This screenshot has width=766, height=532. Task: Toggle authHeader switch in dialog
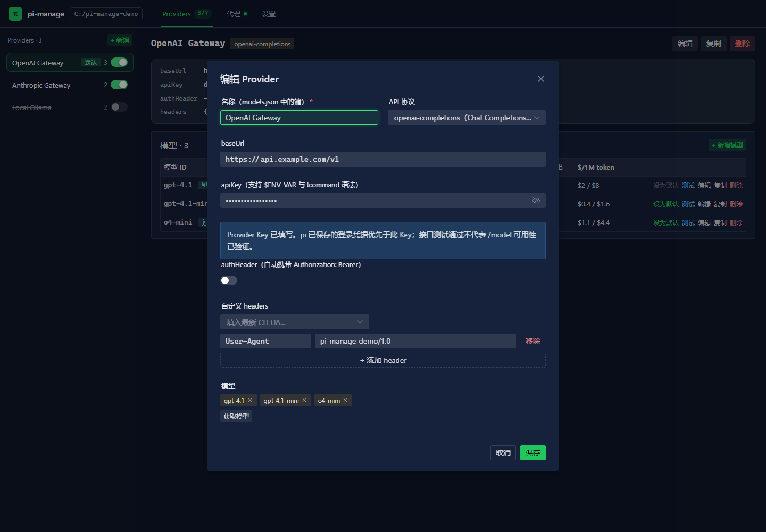click(x=229, y=280)
